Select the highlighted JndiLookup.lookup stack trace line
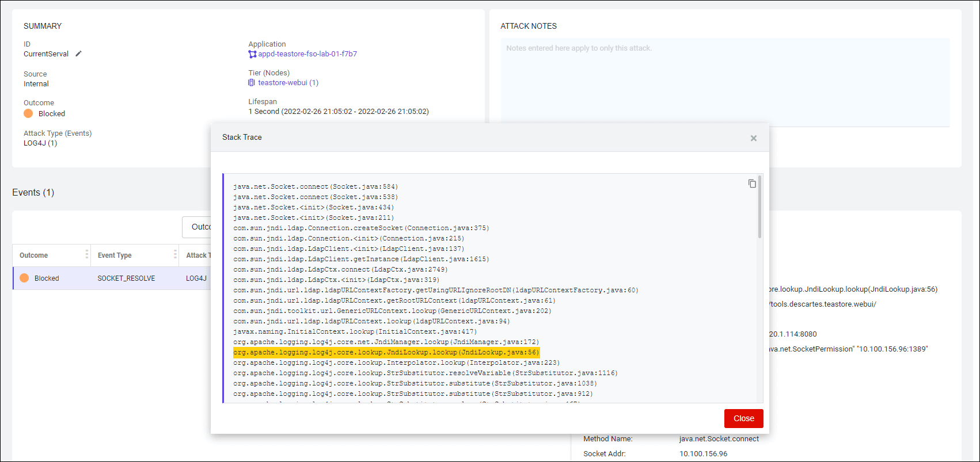 coord(386,352)
